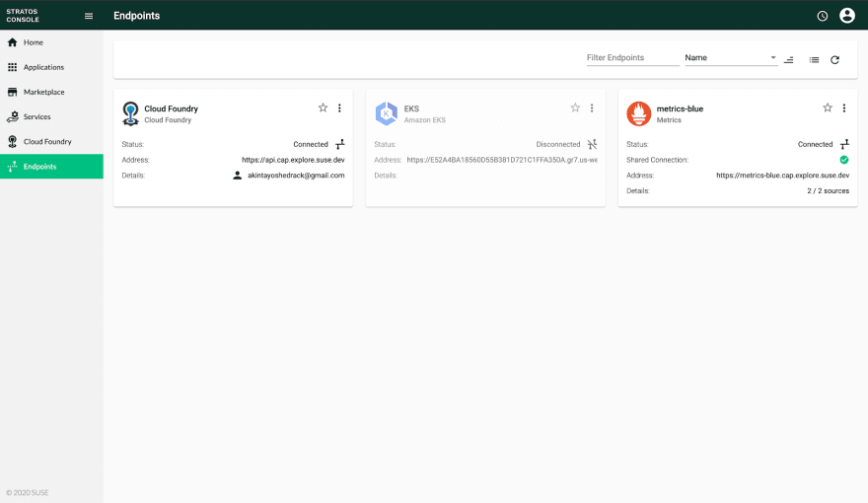Click the 'Shared Connection:' label
The image size is (868, 503).
657,160
